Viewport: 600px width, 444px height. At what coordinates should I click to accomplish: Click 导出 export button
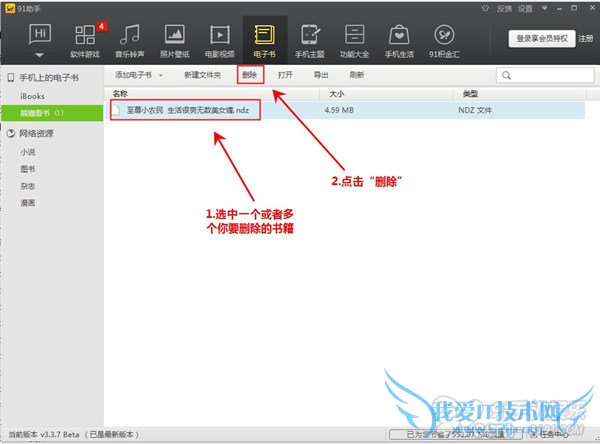click(321, 75)
